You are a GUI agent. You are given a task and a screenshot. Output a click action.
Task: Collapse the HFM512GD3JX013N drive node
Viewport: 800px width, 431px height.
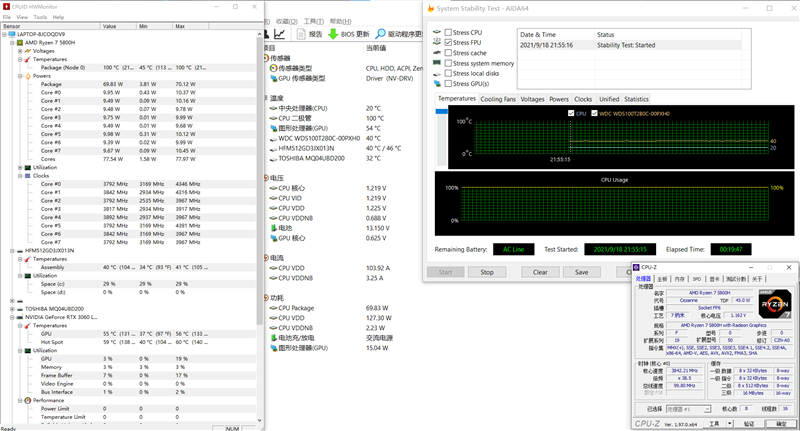(12, 251)
